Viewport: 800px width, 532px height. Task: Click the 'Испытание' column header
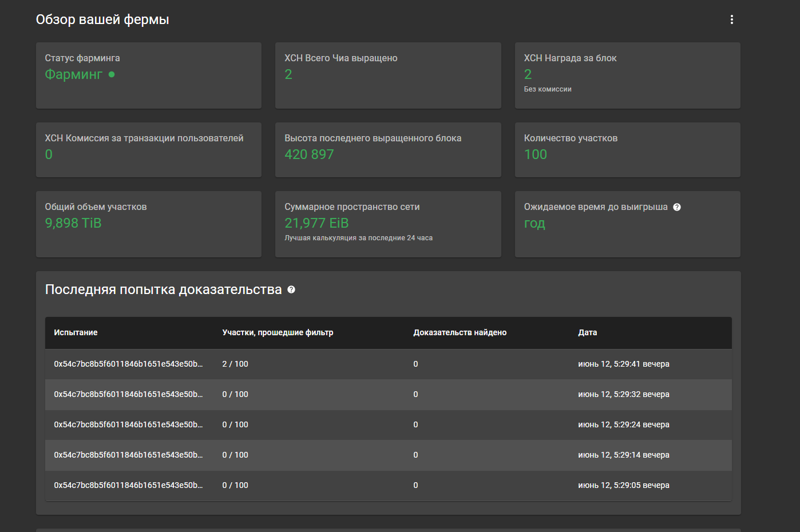[x=76, y=332]
